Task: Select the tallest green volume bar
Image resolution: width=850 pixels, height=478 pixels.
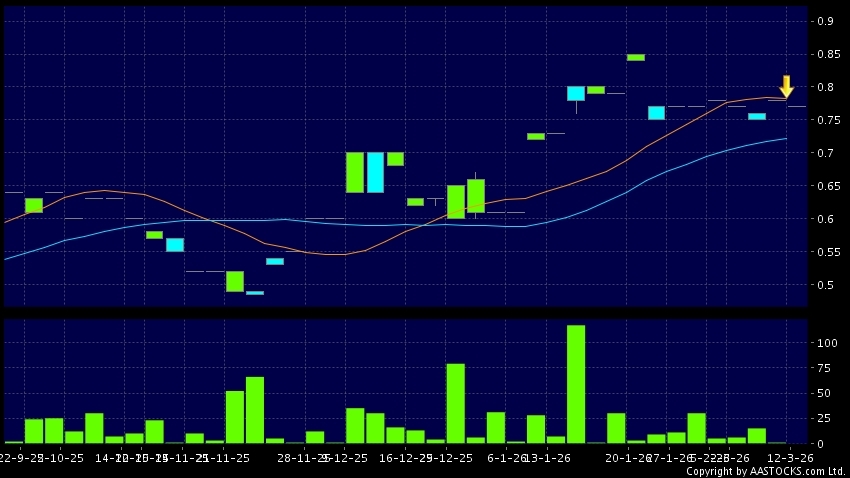Action: point(575,383)
